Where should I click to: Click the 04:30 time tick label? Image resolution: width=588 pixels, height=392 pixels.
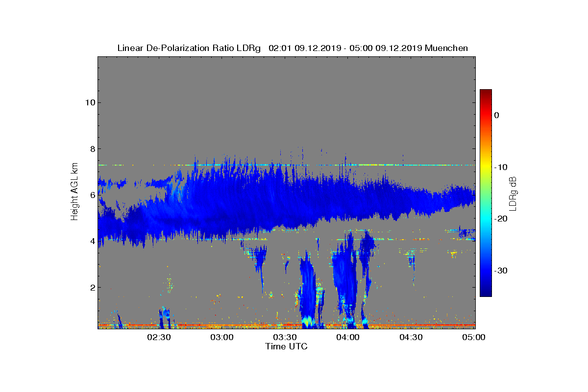pyautogui.click(x=412, y=337)
